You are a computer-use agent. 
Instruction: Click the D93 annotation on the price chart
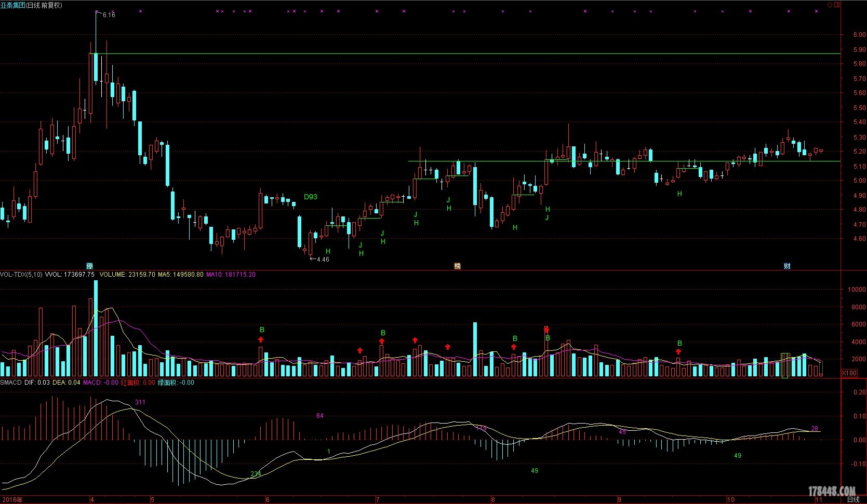pos(310,197)
